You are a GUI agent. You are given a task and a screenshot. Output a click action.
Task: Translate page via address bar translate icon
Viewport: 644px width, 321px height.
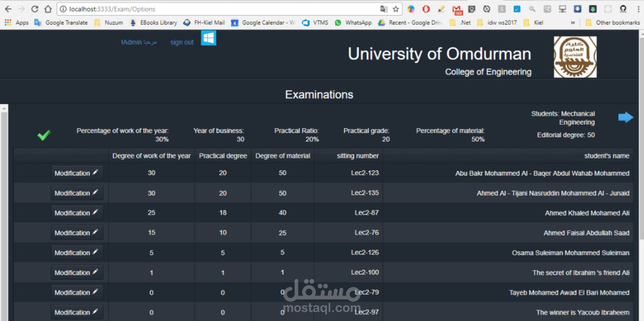(x=384, y=8)
